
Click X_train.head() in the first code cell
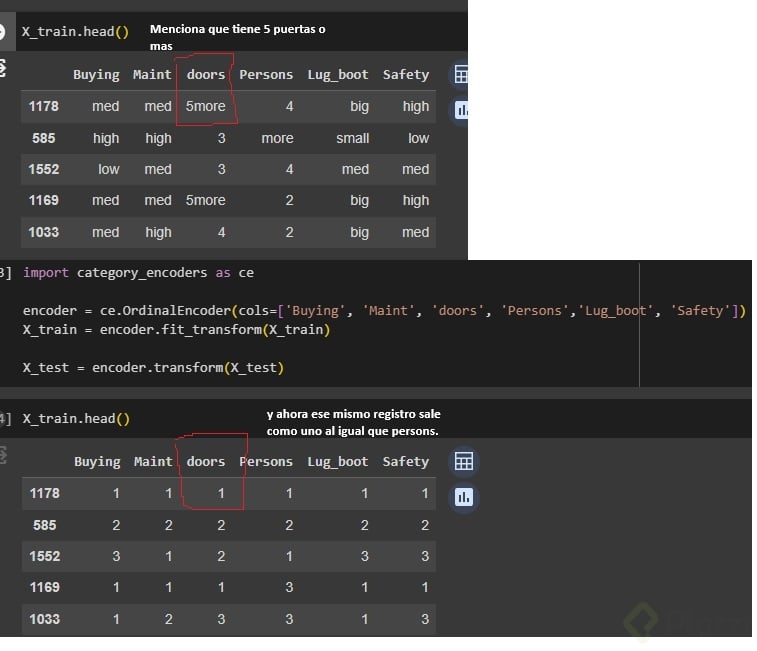pyautogui.click(x=75, y=32)
